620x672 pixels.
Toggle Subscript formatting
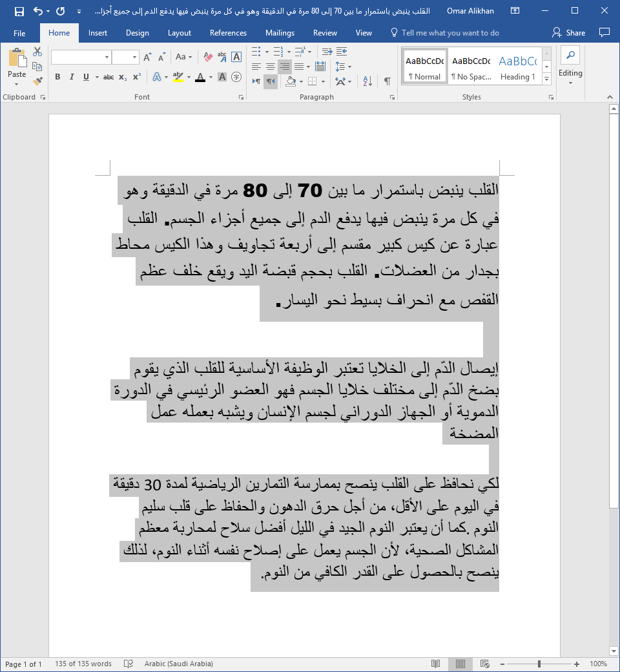click(123, 77)
